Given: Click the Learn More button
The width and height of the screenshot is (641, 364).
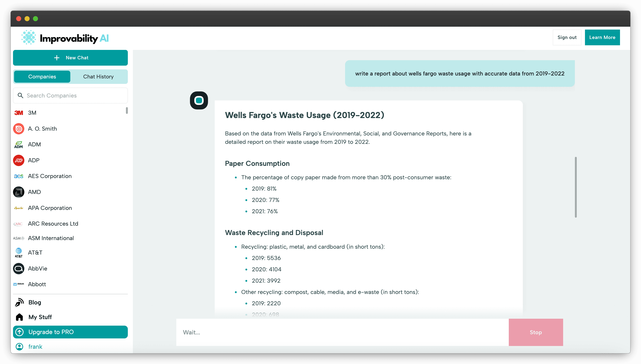Looking at the screenshot, I should coord(602,38).
